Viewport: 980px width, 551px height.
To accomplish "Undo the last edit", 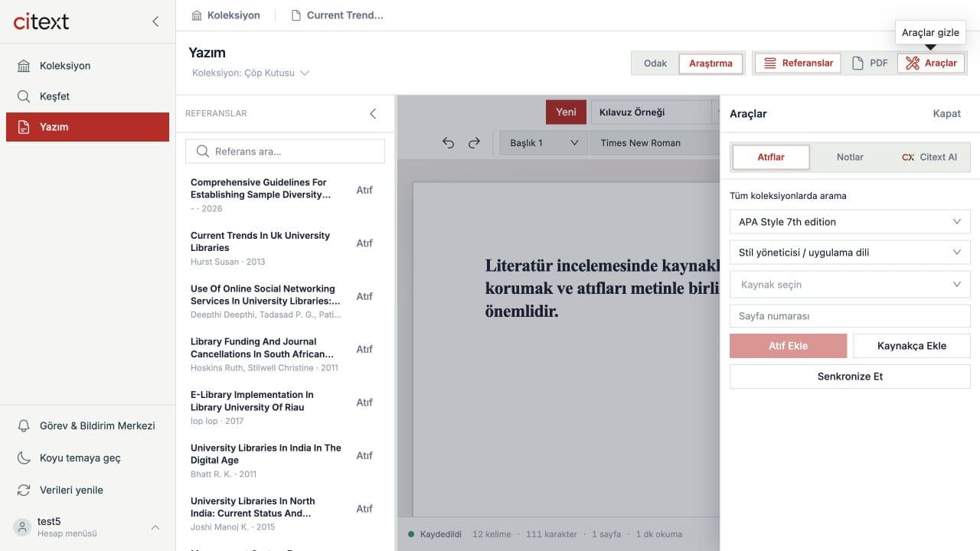I will [x=449, y=143].
